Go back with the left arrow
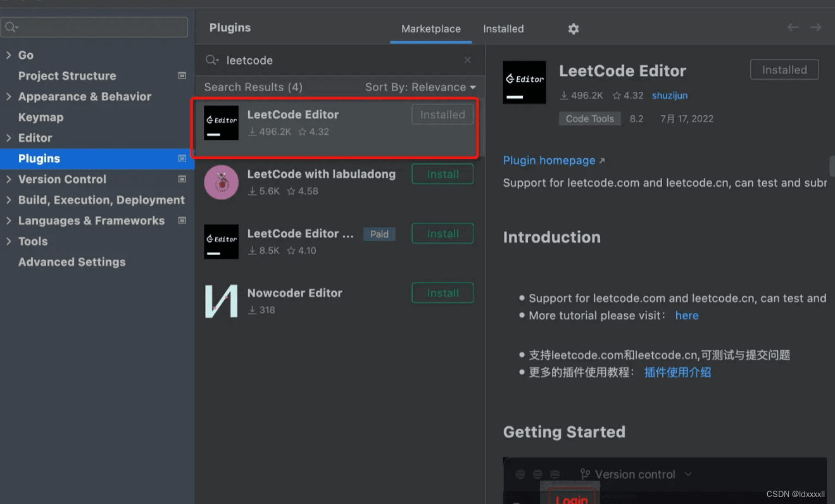 tap(793, 27)
